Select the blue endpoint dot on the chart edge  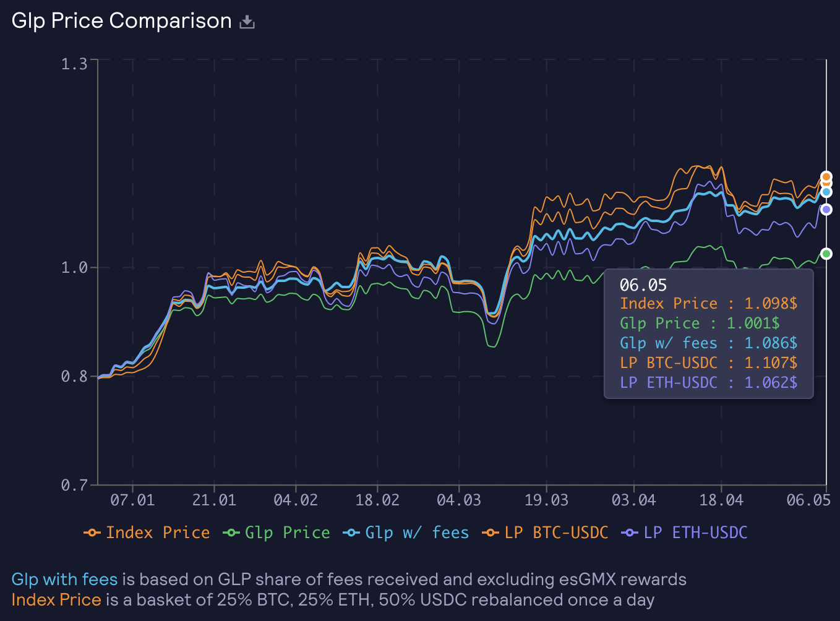[826, 192]
